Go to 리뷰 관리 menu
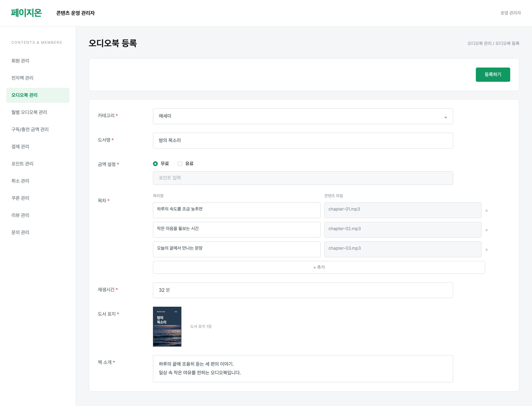 (38, 215)
